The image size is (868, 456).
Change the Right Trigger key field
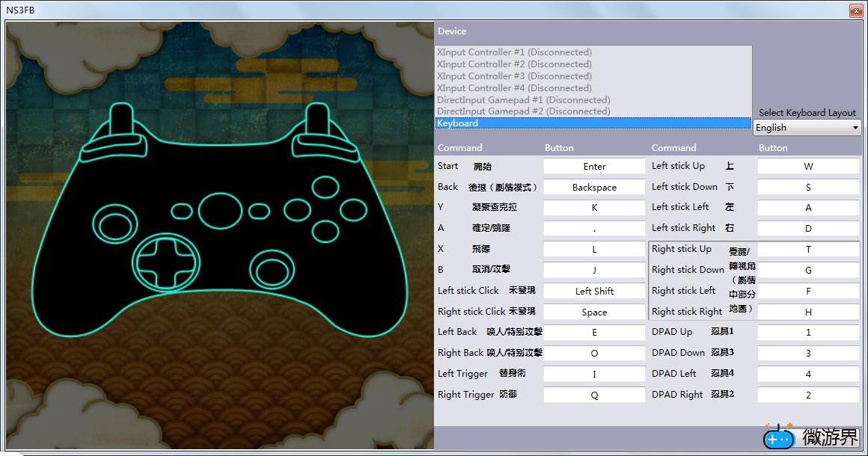click(594, 395)
